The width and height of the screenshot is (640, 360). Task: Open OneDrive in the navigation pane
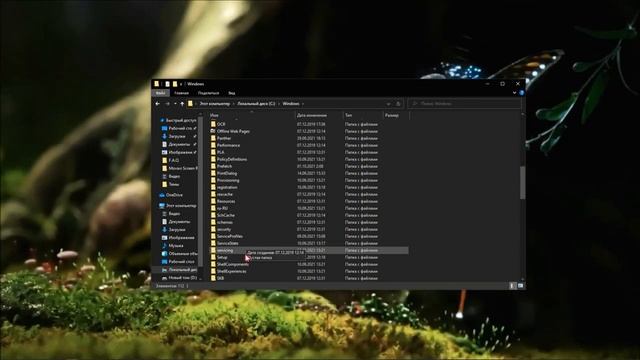(174, 195)
